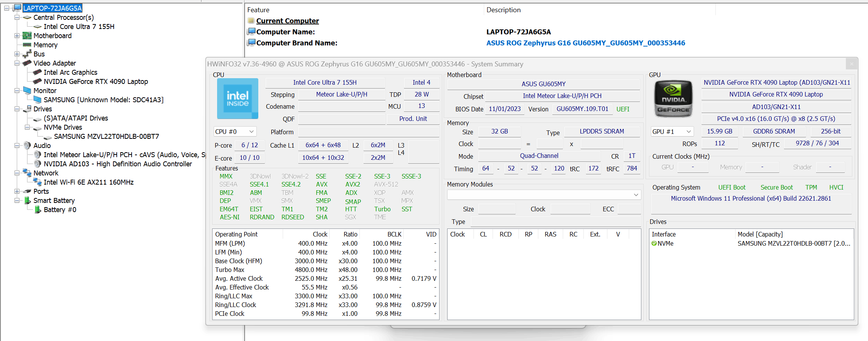Image resolution: width=868 pixels, height=341 pixels.
Task: Click the Computer Brand Name row icon
Action: pos(251,43)
